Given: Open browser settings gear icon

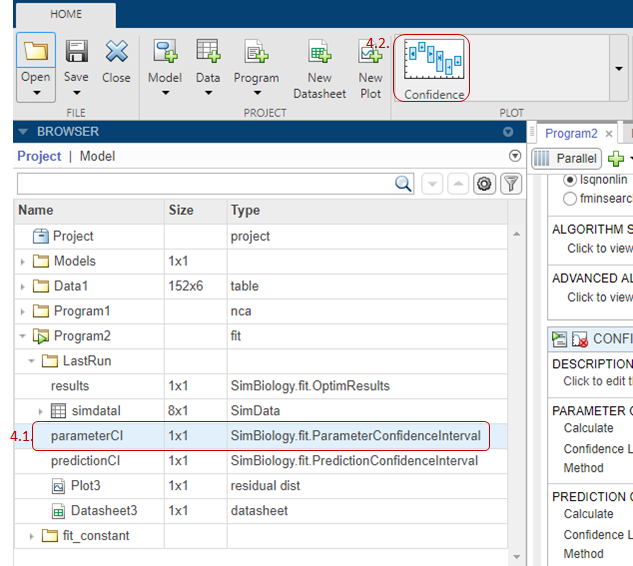Looking at the screenshot, I should click(485, 183).
